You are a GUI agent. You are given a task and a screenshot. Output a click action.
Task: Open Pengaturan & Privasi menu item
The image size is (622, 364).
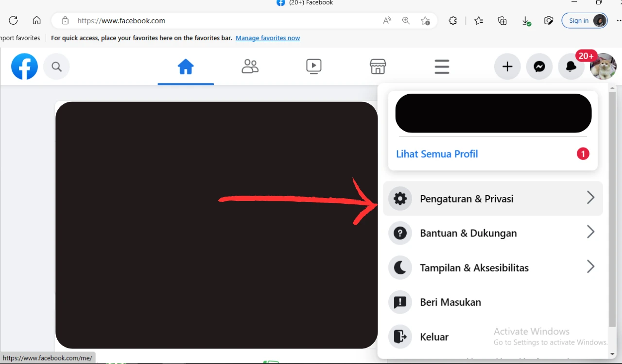click(x=493, y=199)
